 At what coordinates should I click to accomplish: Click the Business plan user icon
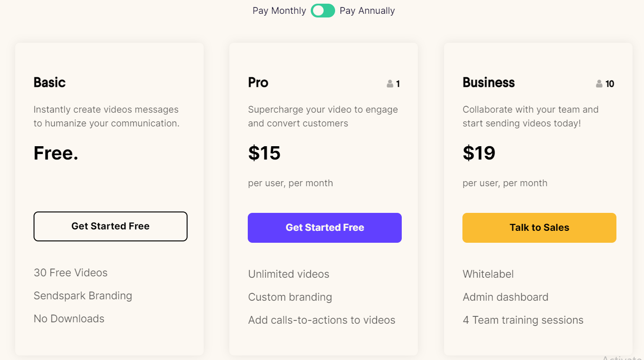click(x=599, y=84)
